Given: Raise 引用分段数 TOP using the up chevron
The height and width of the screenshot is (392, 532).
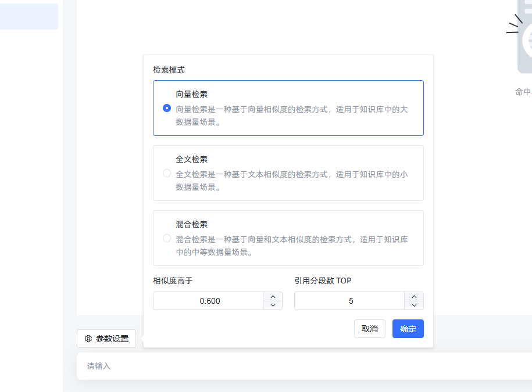Looking at the screenshot, I should [414, 296].
